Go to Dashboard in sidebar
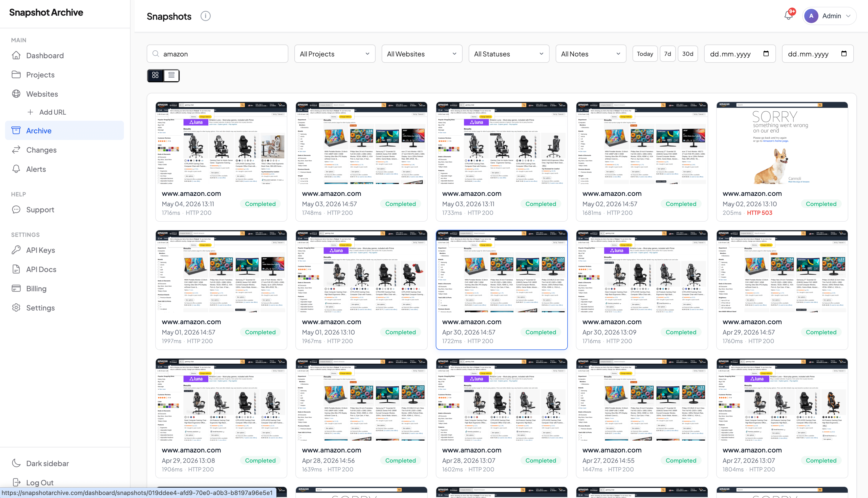This screenshot has width=868, height=498. (45, 55)
